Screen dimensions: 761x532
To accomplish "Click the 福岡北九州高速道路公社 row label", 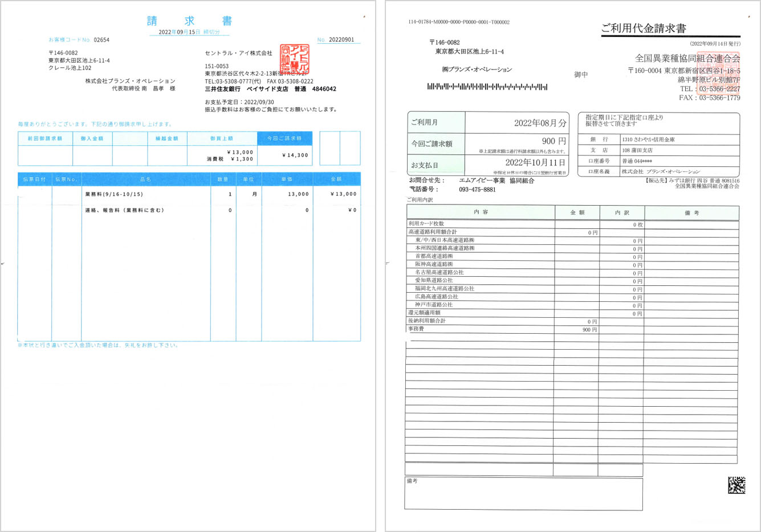I will (445, 289).
